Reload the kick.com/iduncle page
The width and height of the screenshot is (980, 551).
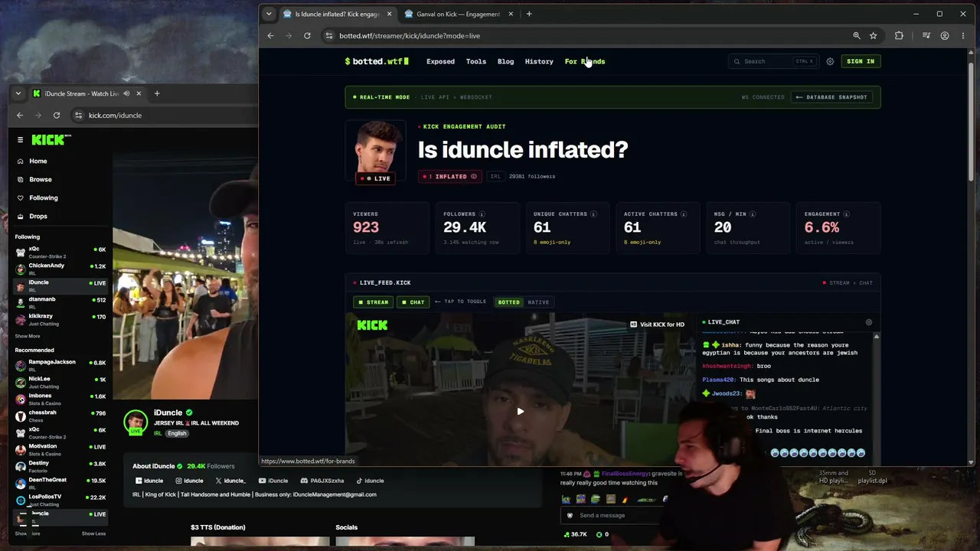tap(57, 116)
